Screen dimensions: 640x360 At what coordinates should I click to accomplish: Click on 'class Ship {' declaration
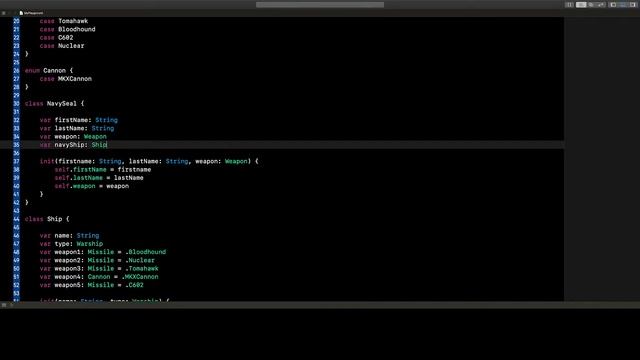coord(47,219)
